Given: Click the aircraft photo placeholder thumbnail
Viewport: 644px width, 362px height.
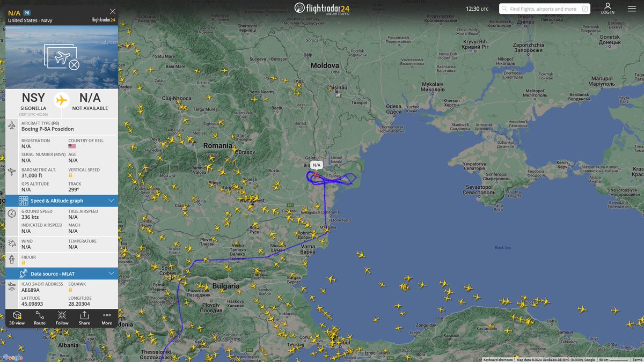Looking at the screenshot, I should [x=62, y=57].
